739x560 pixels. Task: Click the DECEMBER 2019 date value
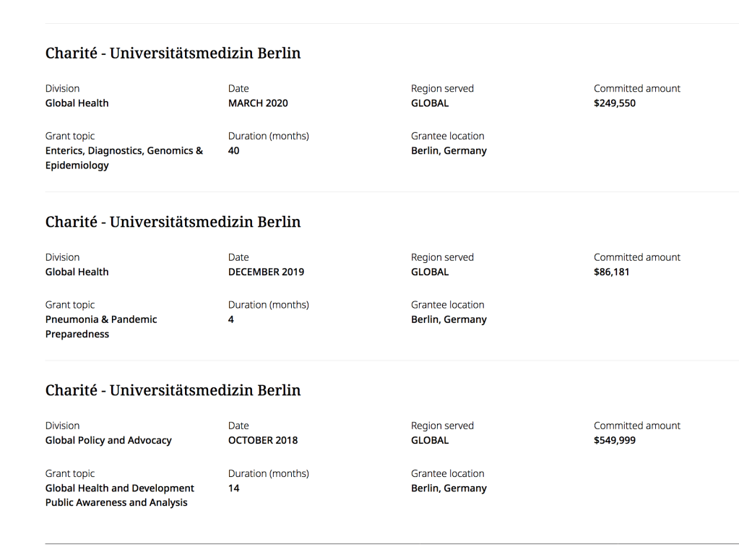pyautogui.click(x=266, y=272)
